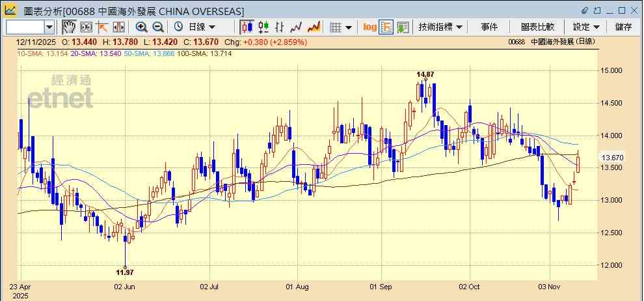Viewport: 644px width, 301px height.
Task: Click the green download arrow icon
Action: pos(403,27)
